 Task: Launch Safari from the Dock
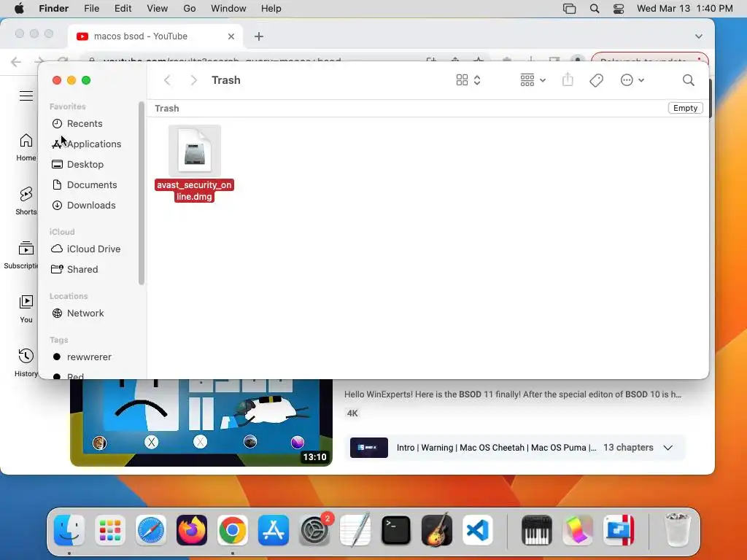coord(151,530)
